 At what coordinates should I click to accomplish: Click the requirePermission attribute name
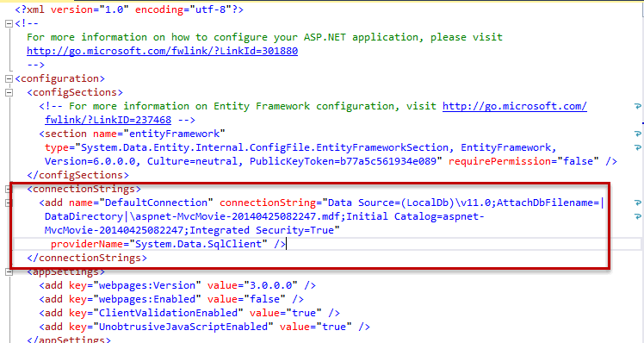[x=499, y=161]
